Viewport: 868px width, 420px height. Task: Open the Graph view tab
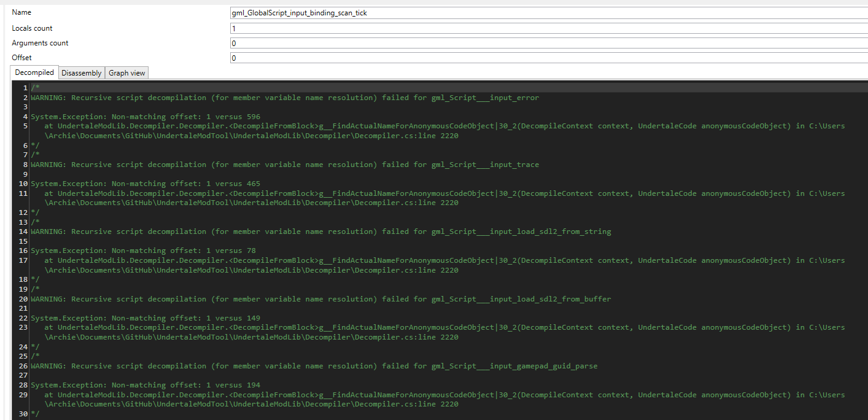(x=126, y=72)
